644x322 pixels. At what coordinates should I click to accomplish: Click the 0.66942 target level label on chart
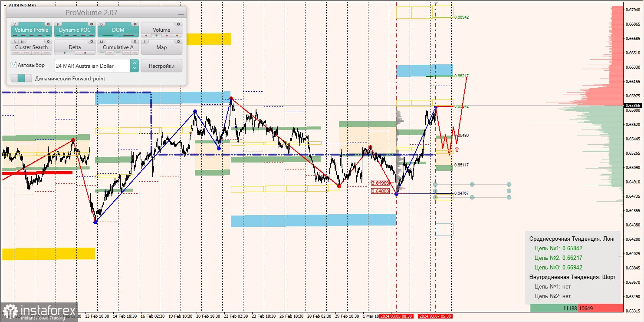click(x=461, y=17)
